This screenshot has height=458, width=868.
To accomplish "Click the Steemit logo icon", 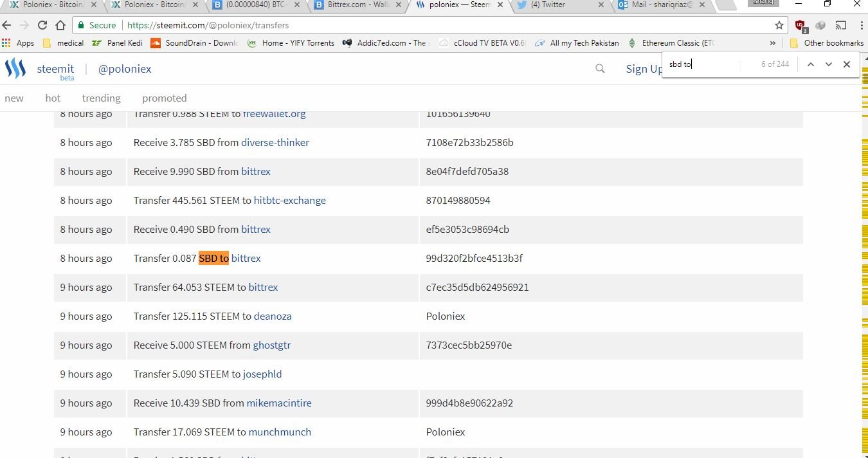I will [x=15, y=68].
